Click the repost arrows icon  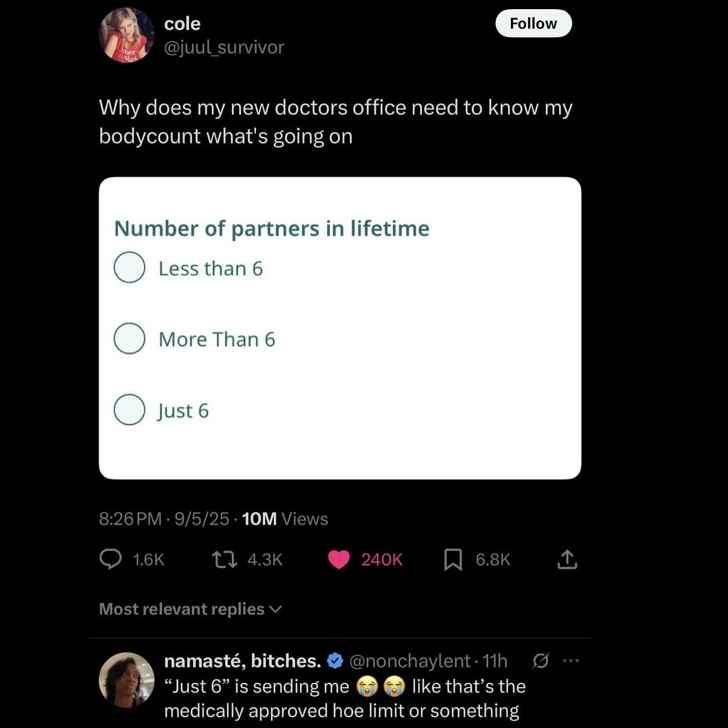point(225,559)
